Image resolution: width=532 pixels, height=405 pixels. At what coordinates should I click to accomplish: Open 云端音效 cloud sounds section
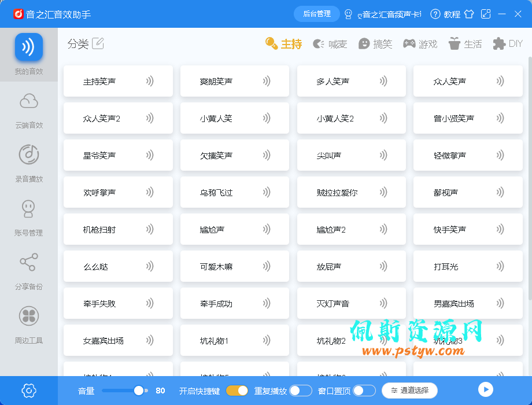coord(29,111)
